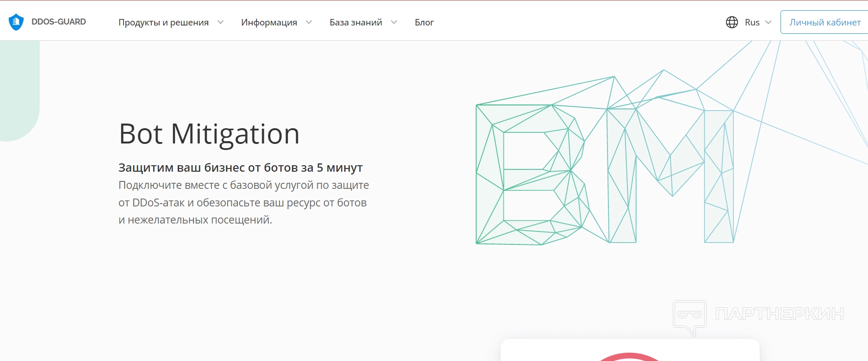Click the text Защитим ваш бизнес от ботов за 5 минут
Viewport: 868px width, 361px height.
pos(241,168)
